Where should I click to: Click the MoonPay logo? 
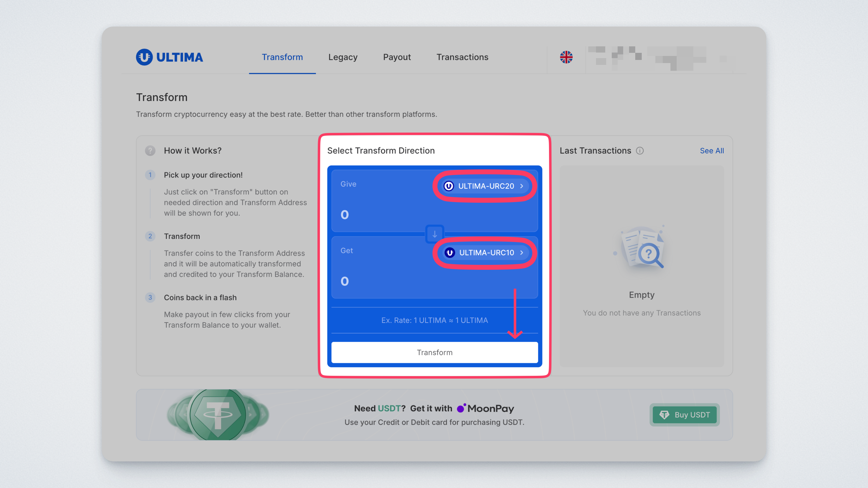click(x=485, y=409)
